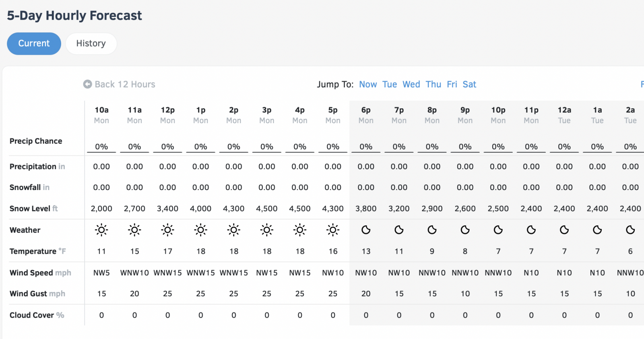This screenshot has height=339, width=644.
Task: Go back with Back 12 Hours text
Action: click(x=125, y=84)
